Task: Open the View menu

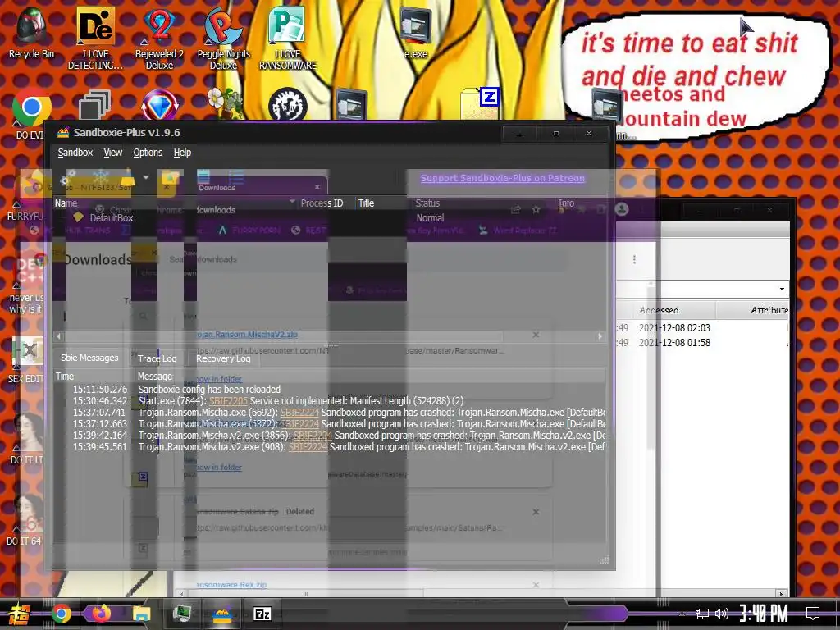Action: coord(112,152)
